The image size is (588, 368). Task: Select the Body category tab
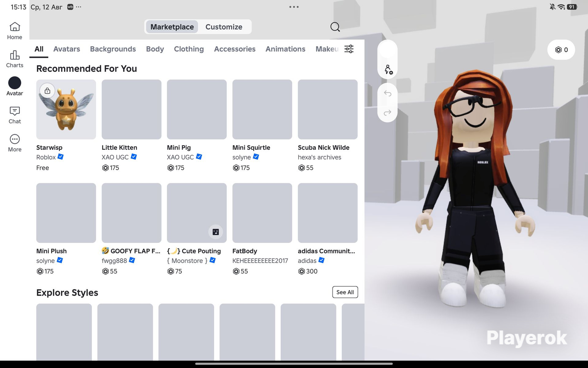(155, 49)
